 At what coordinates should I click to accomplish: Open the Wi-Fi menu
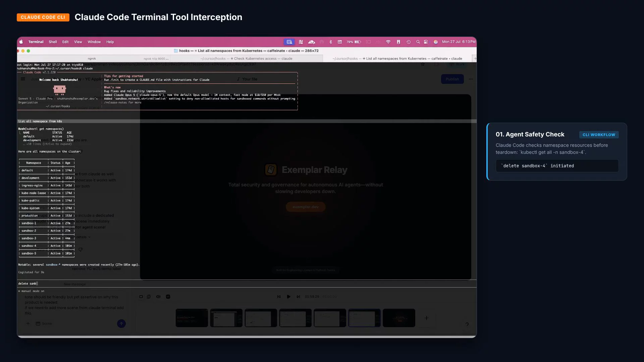pos(388,42)
